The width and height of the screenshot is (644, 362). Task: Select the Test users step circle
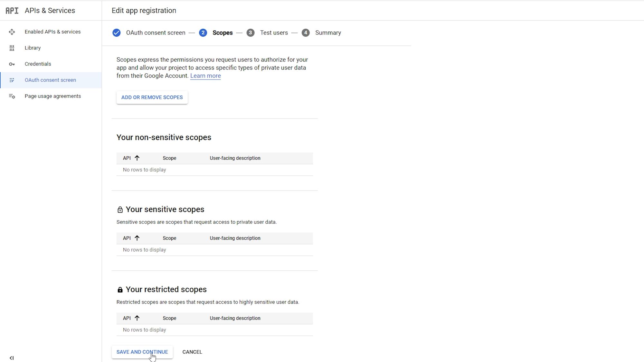tap(250, 33)
